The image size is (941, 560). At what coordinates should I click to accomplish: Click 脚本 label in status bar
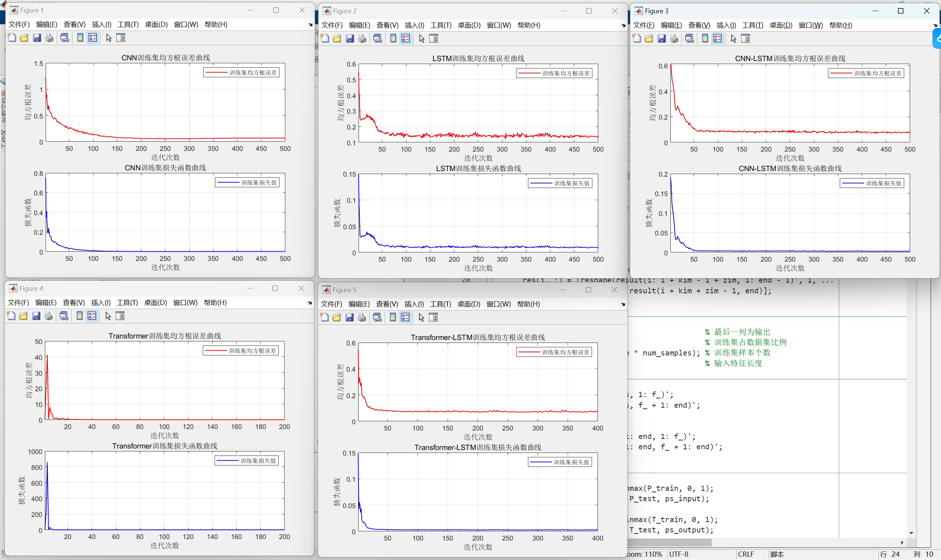coord(777,554)
